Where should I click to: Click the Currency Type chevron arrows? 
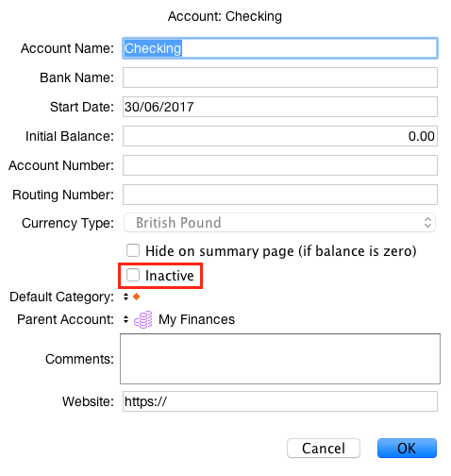tap(427, 223)
